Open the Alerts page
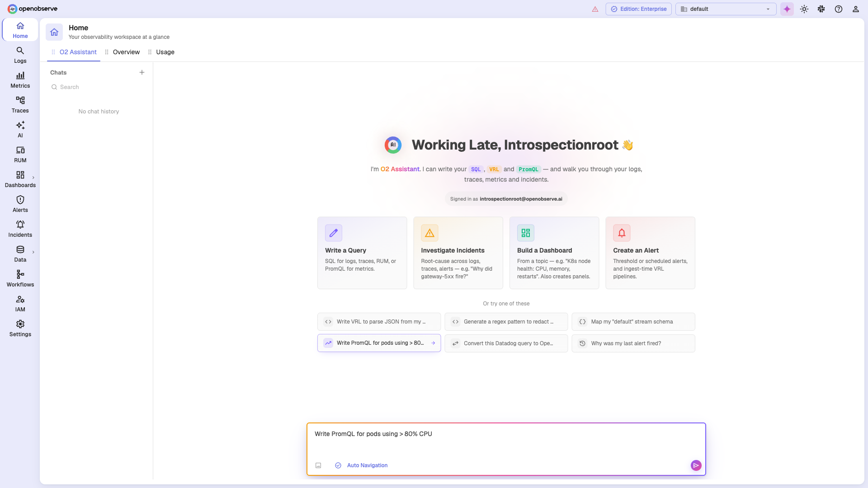This screenshot has width=868, height=488. [20, 204]
